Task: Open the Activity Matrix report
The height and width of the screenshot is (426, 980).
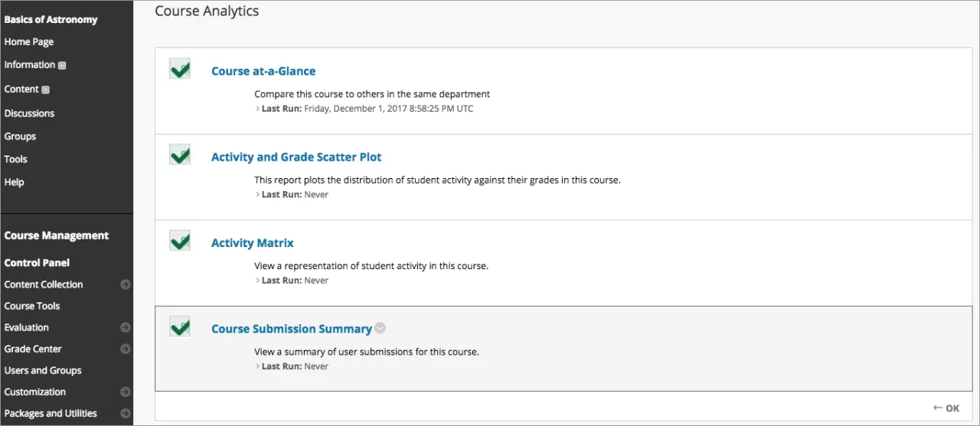Action: (x=253, y=243)
